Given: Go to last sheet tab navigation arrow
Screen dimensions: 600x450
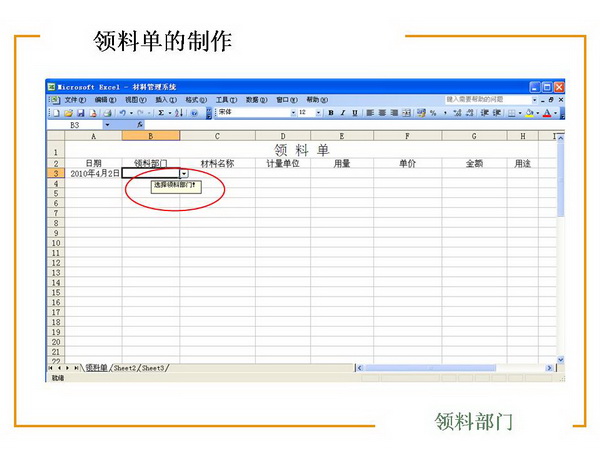Looking at the screenshot, I should pos(76,368).
